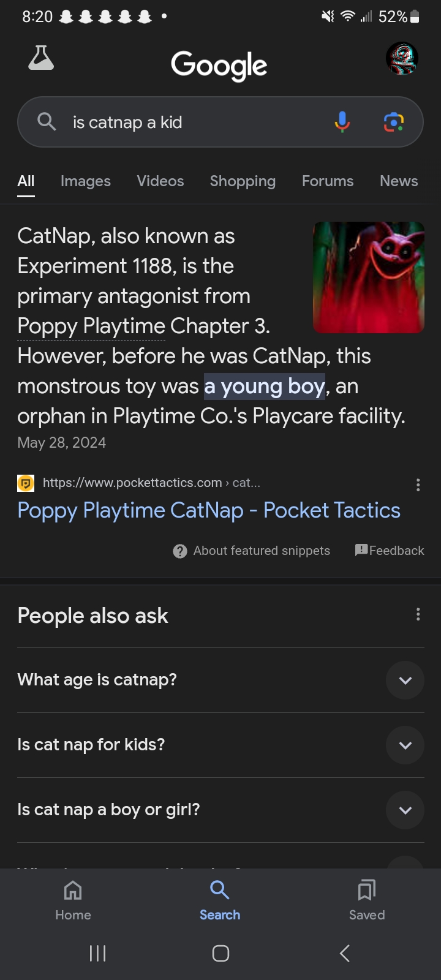
Task: Open Search Labs flask icon
Action: pyautogui.click(x=41, y=58)
